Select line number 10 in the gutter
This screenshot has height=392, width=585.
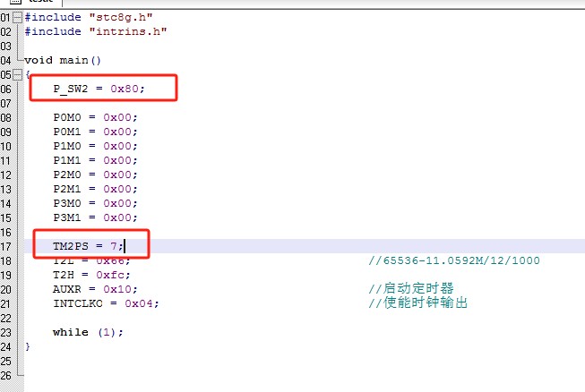(x=6, y=147)
